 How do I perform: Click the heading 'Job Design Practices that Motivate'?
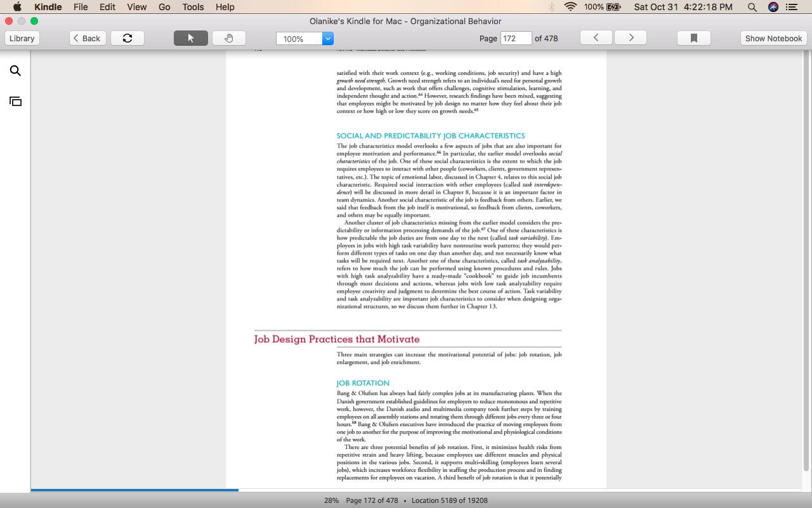tap(337, 339)
